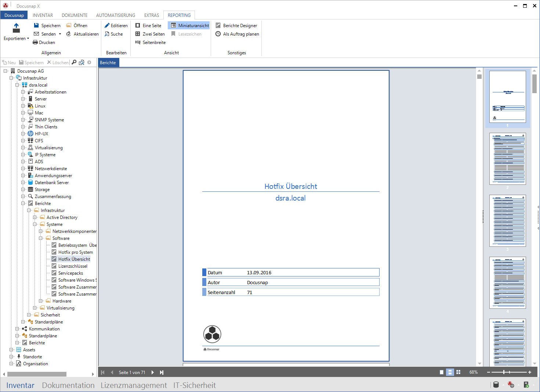Click the database icon in bottom bar
This screenshot has width=540, height=392.
(496, 384)
